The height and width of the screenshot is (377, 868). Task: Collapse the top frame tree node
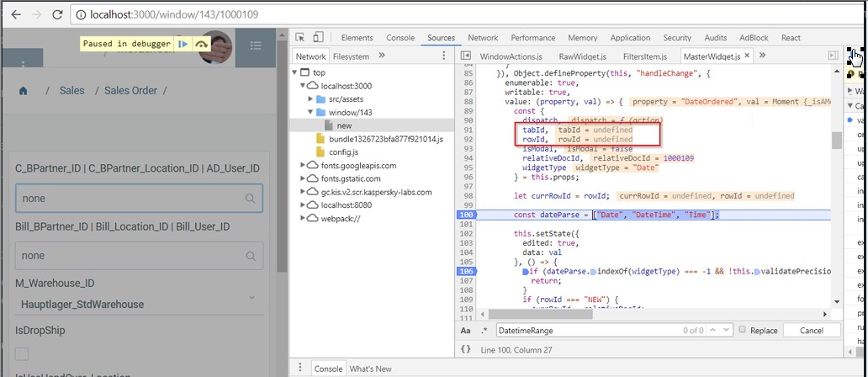[x=294, y=72]
